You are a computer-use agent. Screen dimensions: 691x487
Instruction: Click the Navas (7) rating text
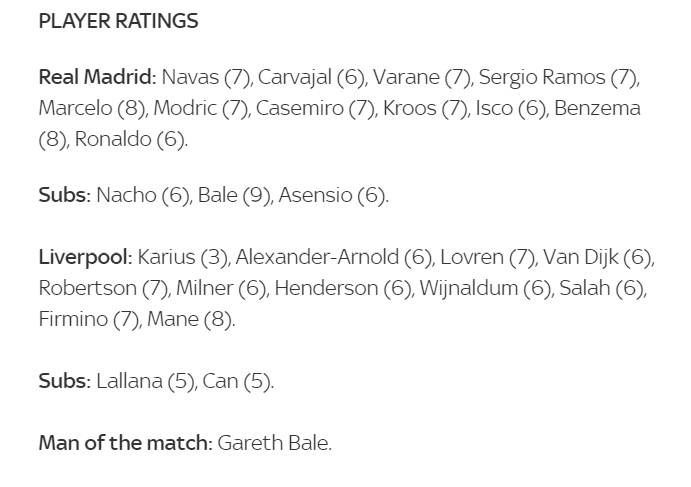[206, 78]
